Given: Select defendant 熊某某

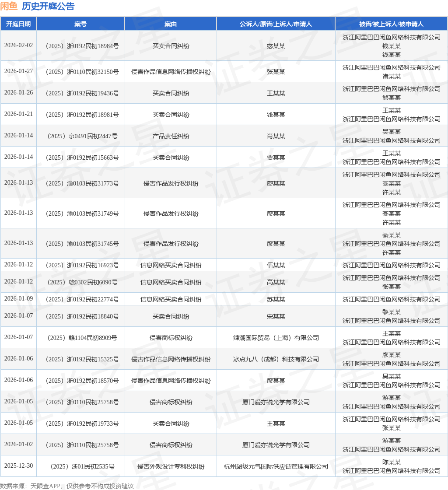Looking at the screenshot, I should coord(391,98).
